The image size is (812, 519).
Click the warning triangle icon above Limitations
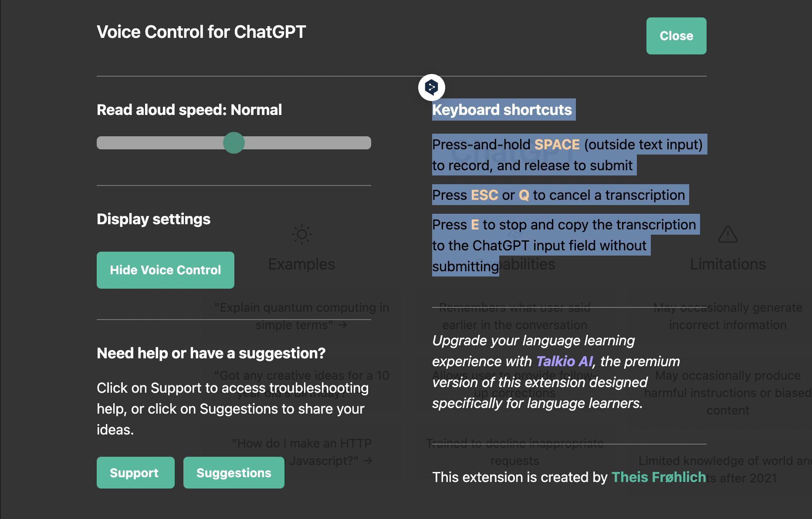tap(727, 234)
